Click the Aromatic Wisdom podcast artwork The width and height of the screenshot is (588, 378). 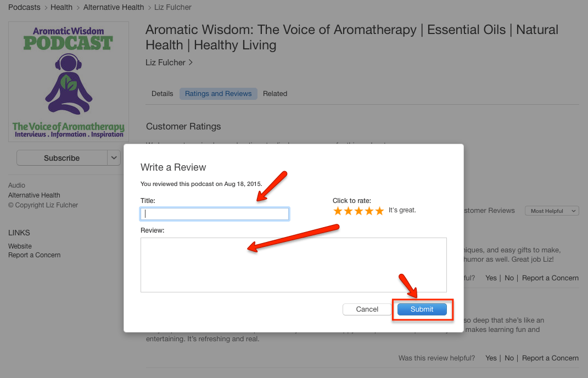point(69,82)
